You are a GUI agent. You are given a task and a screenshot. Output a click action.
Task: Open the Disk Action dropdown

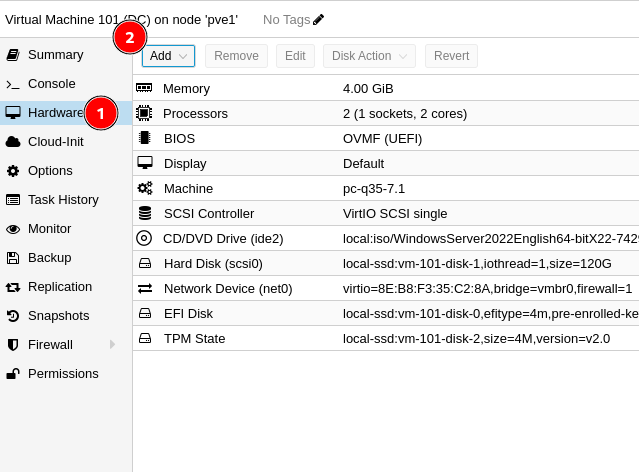coord(369,56)
